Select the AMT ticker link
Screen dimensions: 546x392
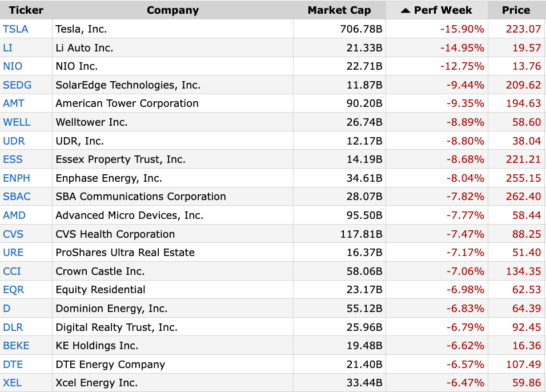pyautogui.click(x=14, y=103)
